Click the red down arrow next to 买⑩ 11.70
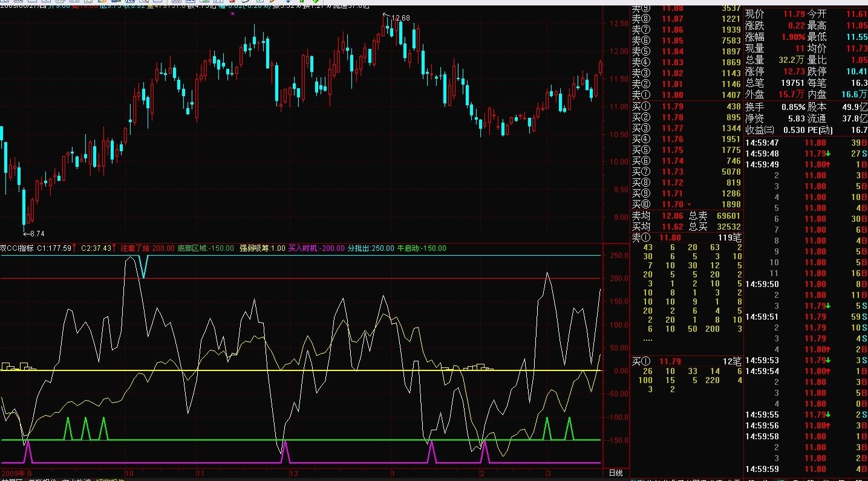Image resolution: width=868 pixels, height=481 pixels. click(690, 205)
